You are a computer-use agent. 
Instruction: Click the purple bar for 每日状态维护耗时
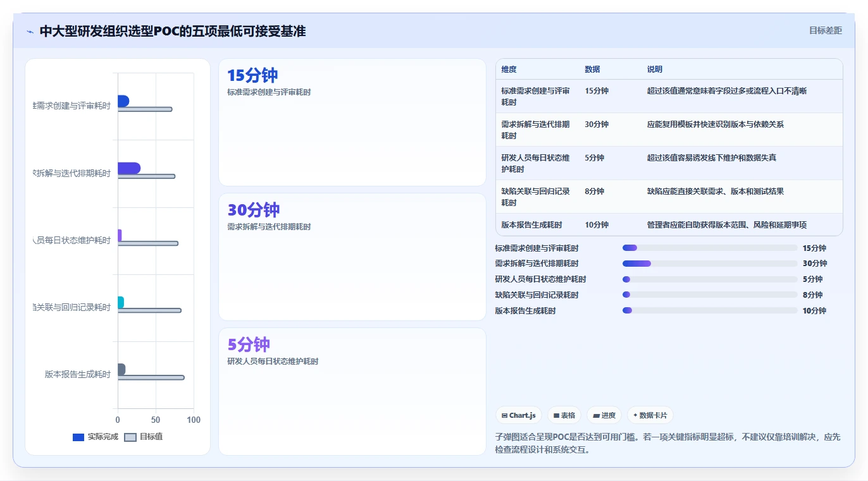pyautogui.click(x=120, y=235)
